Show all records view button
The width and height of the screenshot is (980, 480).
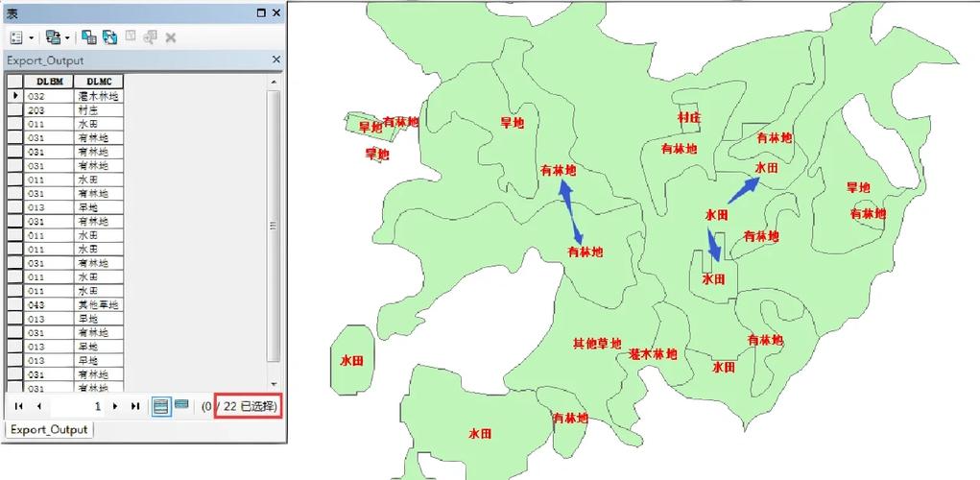point(160,406)
